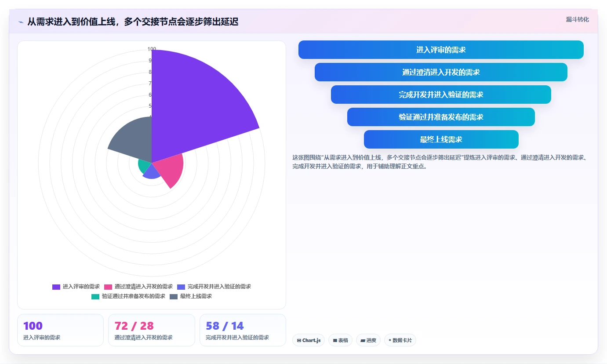Select the 进入评审的需求 funnel bar
The height and width of the screenshot is (364, 607).
(x=441, y=50)
